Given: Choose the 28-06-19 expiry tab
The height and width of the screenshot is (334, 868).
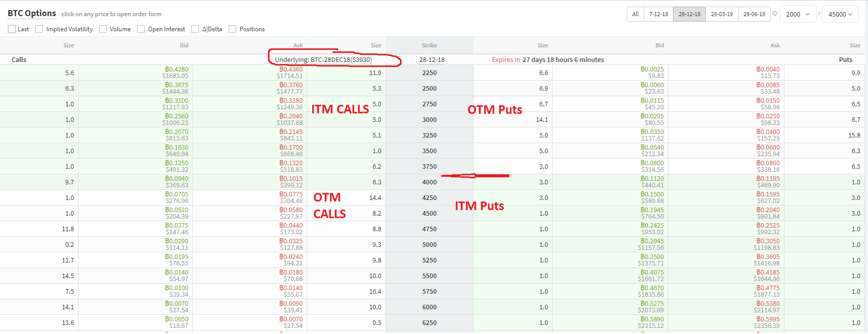Looking at the screenshot, I should coord(754,14).
